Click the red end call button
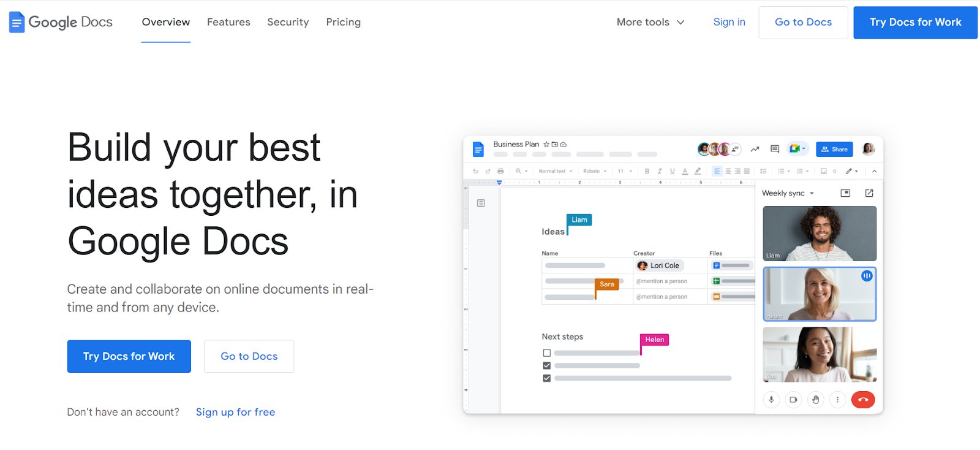Image resolution: width=980 pixels, height=450 pixels. coord(863,400)
